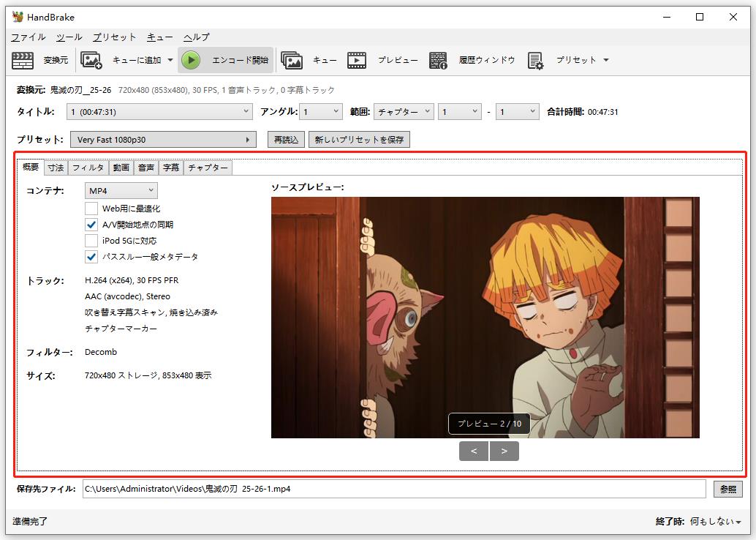The image size is (756, 540).
Task: Enable the iPod 5Gに対応 checkbox
Action: 91,240
